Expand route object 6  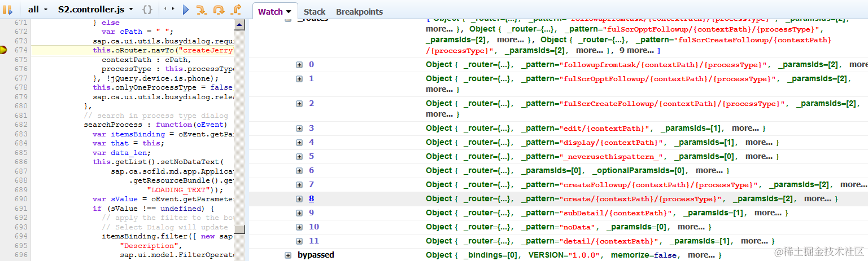299,171
